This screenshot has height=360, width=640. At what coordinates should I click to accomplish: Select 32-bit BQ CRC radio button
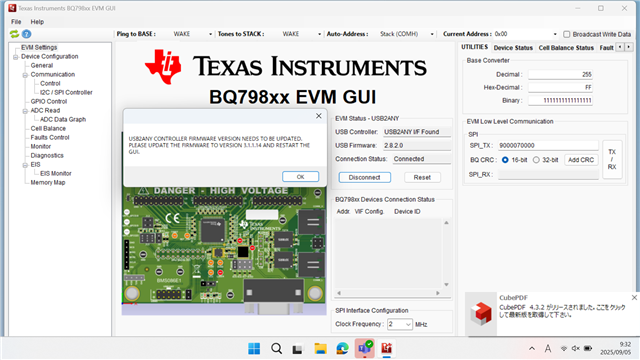point(536,160)
